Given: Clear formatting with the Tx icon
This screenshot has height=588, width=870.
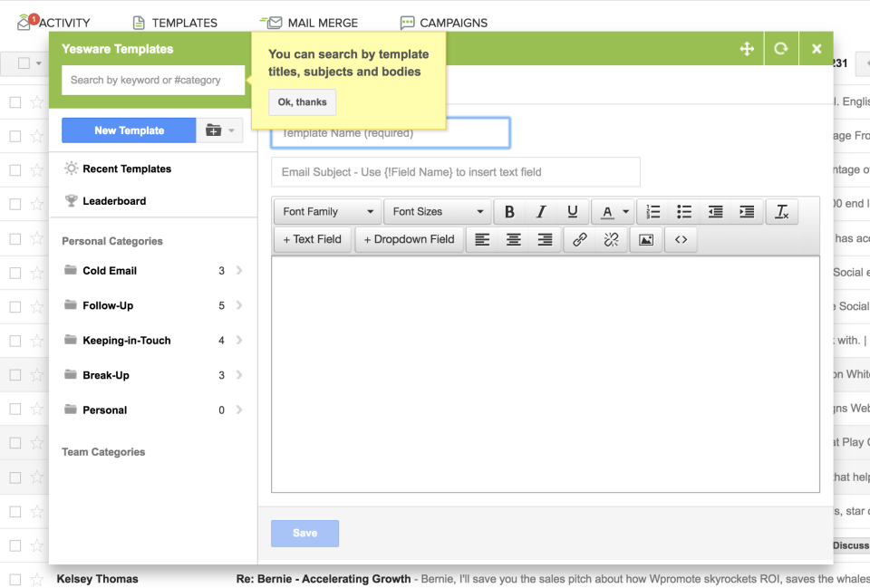Looking at the screenshot, I should click(781, 212).
